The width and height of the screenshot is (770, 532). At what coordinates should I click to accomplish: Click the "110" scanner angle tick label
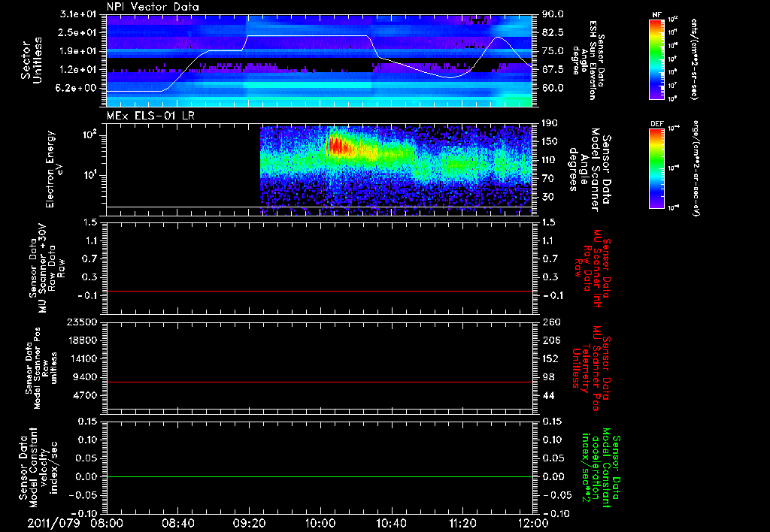550,160
